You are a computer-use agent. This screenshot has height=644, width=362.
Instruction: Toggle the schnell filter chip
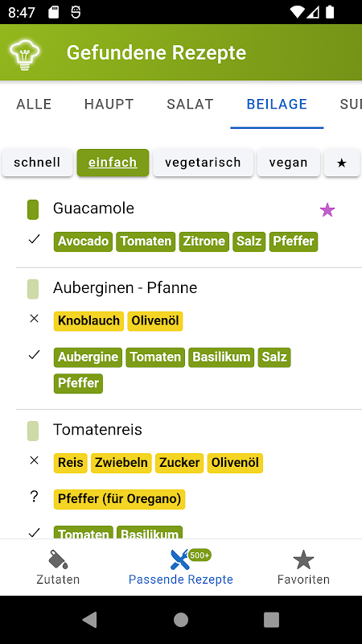click(37, 163)
